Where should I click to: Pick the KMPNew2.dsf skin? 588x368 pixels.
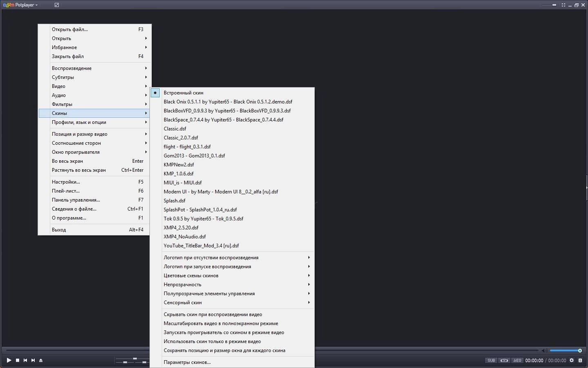coord(232,165)
